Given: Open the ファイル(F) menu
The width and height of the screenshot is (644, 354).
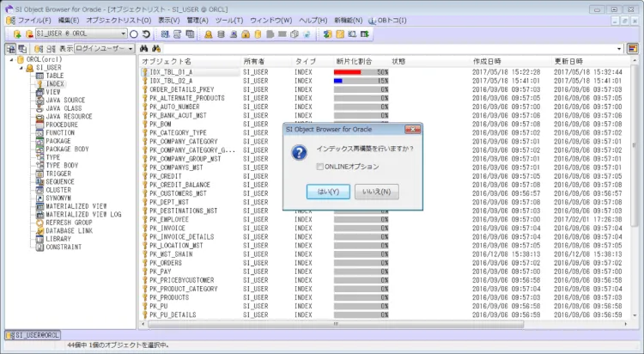Looking at the screenshot, I should 34,21.
